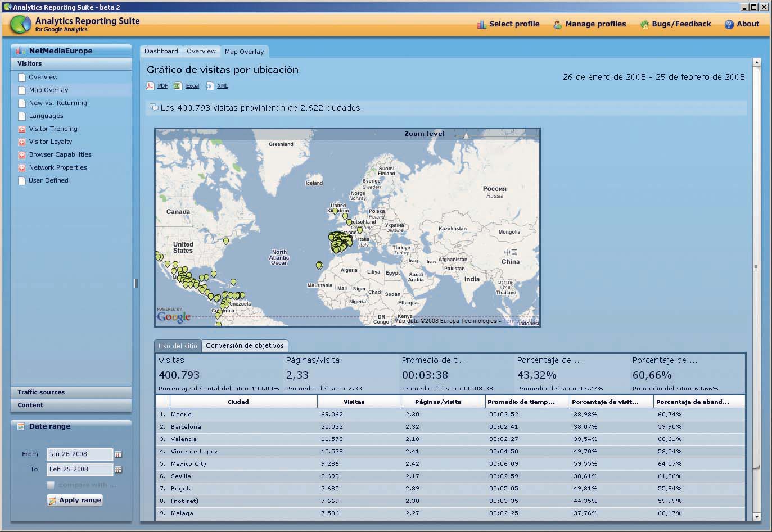
Task: Click the Excel export icon
Action: tap(178, 86)
